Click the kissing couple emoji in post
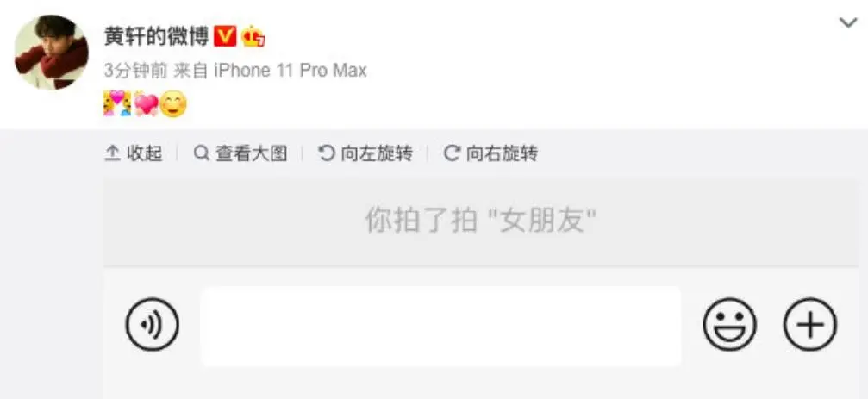868x399 pixels. click(x=117, y=104)
